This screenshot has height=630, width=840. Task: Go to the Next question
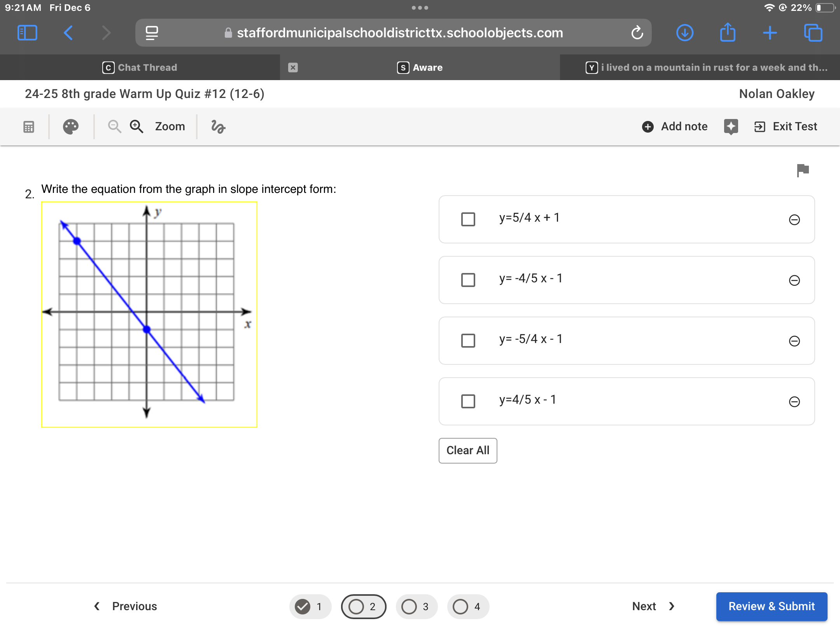(653, 606)
